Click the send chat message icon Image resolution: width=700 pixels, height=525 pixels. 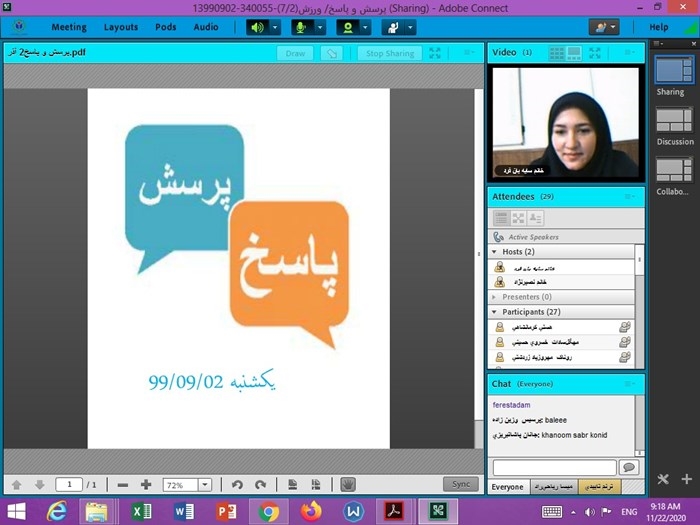coord(629,467)
